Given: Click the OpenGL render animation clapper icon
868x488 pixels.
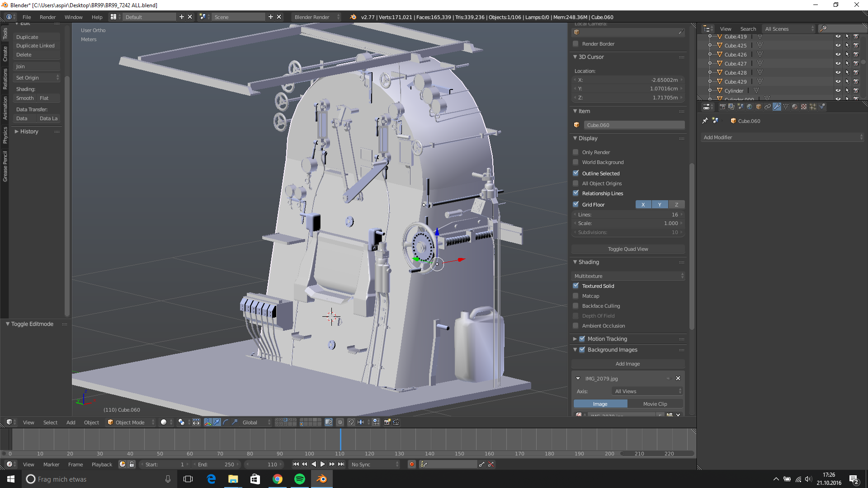Looking at the screenshot, I should (396, 422).
